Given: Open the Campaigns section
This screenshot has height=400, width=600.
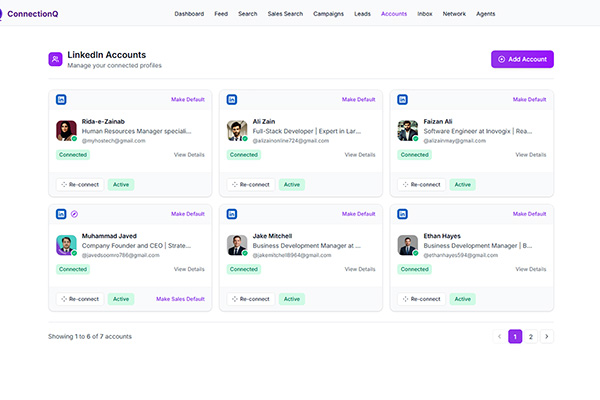Looking at the screenshot, I should click(x=328, y=14).
